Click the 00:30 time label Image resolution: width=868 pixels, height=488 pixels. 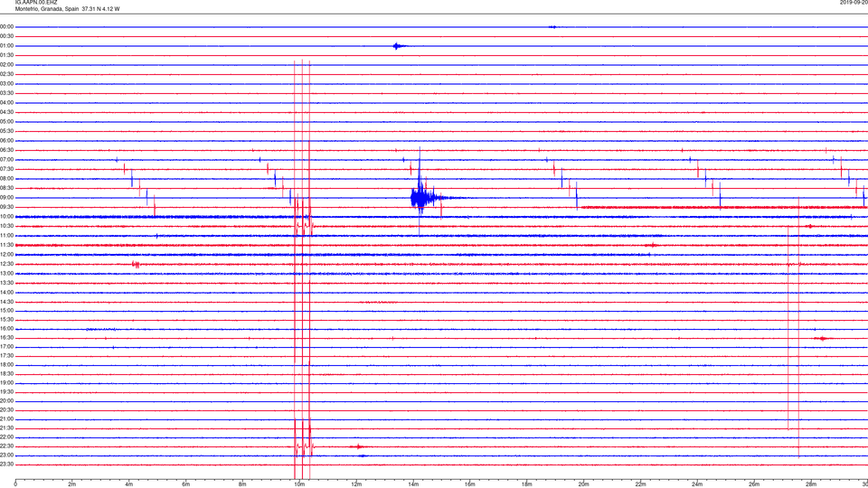click(x=7, y=36)
